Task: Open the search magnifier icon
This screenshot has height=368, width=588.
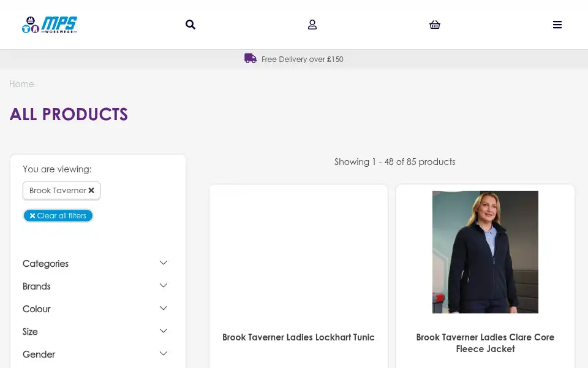Action: [x=190, y=25]
